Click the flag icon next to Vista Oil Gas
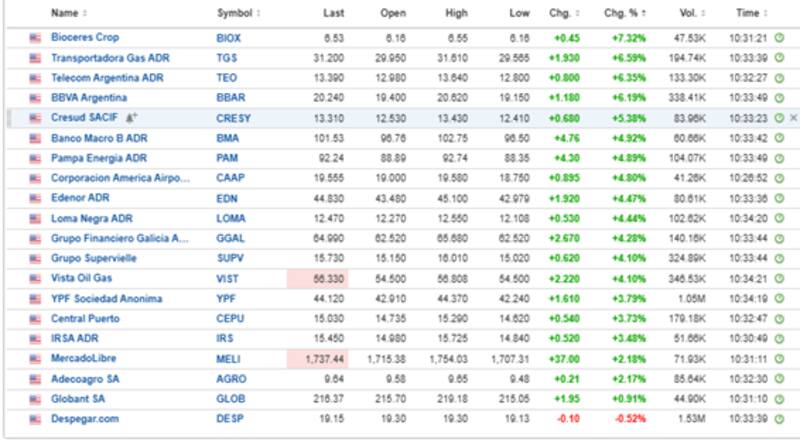This screenshot has width=800, height=442. coord(34,278)
